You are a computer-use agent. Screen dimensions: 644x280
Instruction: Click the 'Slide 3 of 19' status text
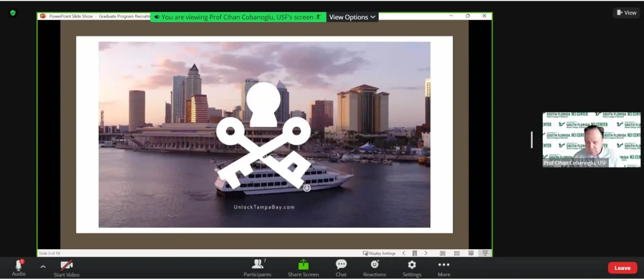click(x=49, y=254)
